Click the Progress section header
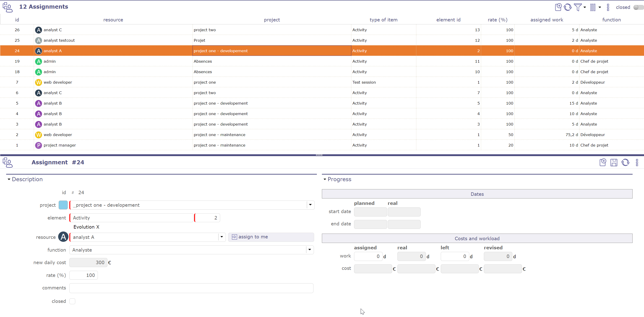The height and width of the screenshot is (317, 644). [x=337, y=179]
